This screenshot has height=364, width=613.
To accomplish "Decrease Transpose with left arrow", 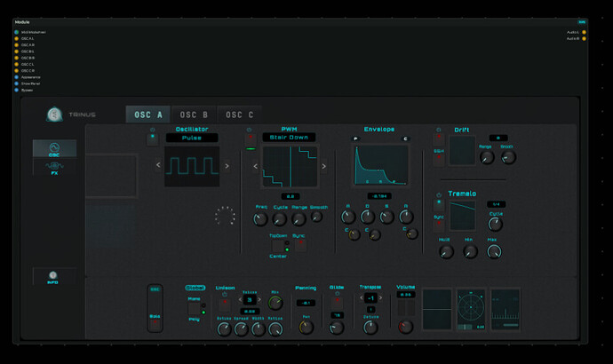I will click(362, 298).
